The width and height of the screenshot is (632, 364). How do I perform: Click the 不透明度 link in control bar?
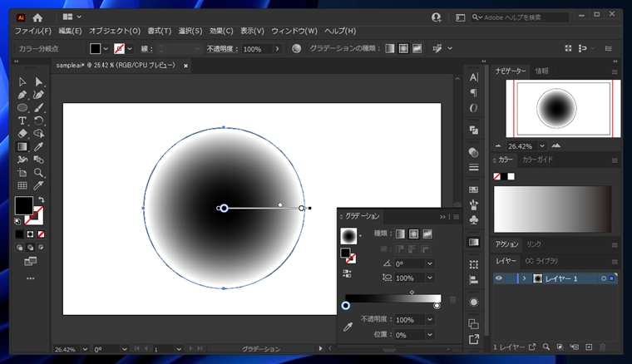pos(222,49)
